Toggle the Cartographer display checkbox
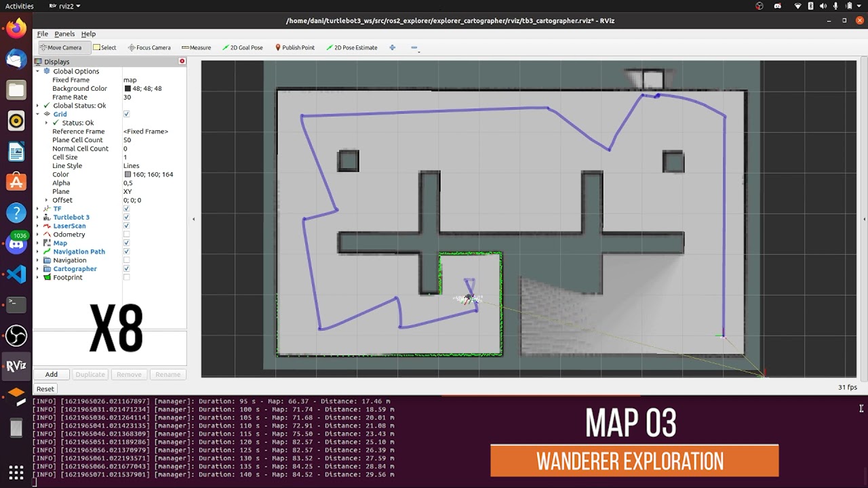 click(126, 268)
